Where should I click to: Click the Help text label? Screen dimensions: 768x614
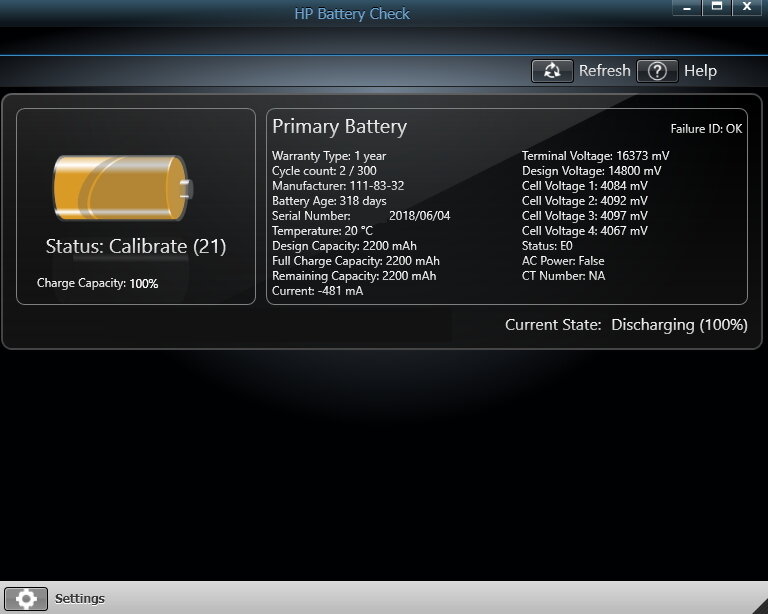(x=700, y=71)
